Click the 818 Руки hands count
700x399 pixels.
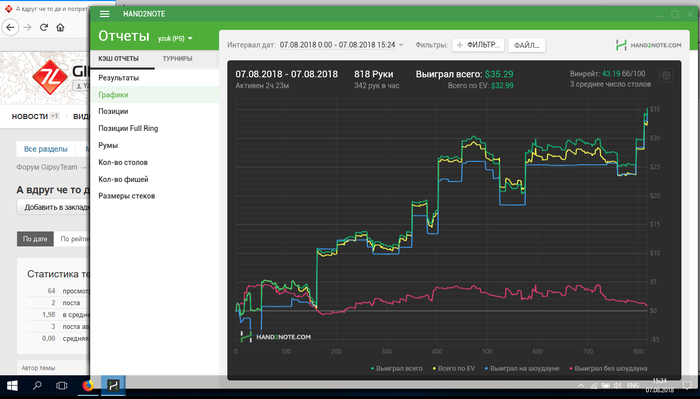pos(374,75)
